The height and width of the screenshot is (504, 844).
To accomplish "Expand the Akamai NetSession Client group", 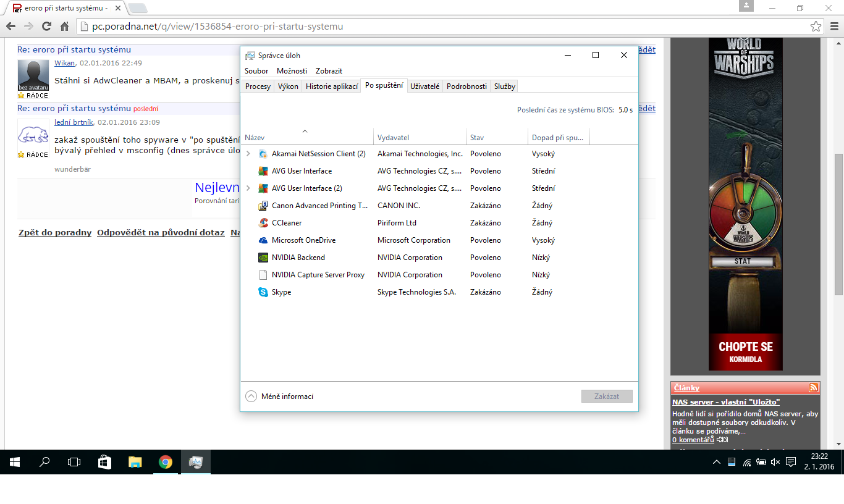I will 248,154.
